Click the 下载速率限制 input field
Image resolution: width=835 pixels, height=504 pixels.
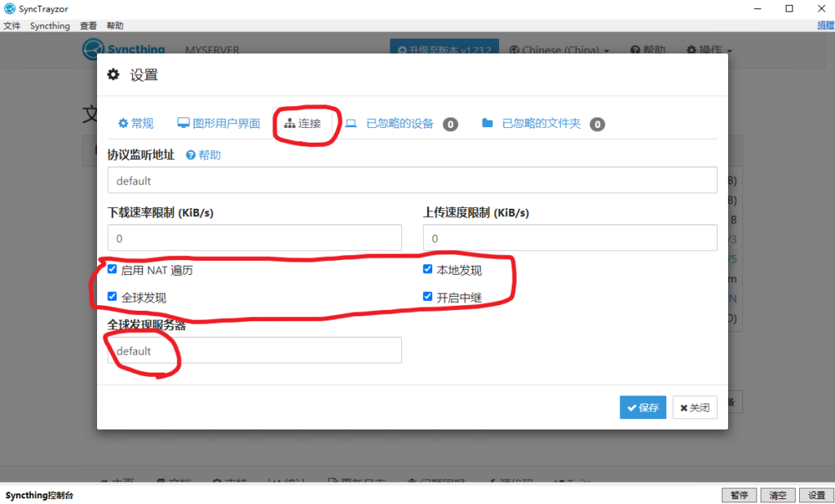254,237
